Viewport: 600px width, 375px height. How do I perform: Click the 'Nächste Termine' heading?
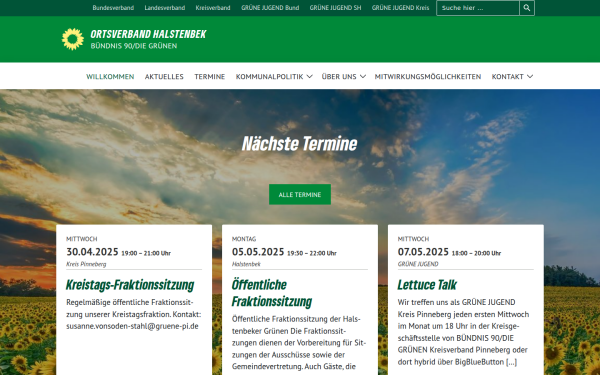click(x=300, y=143)
